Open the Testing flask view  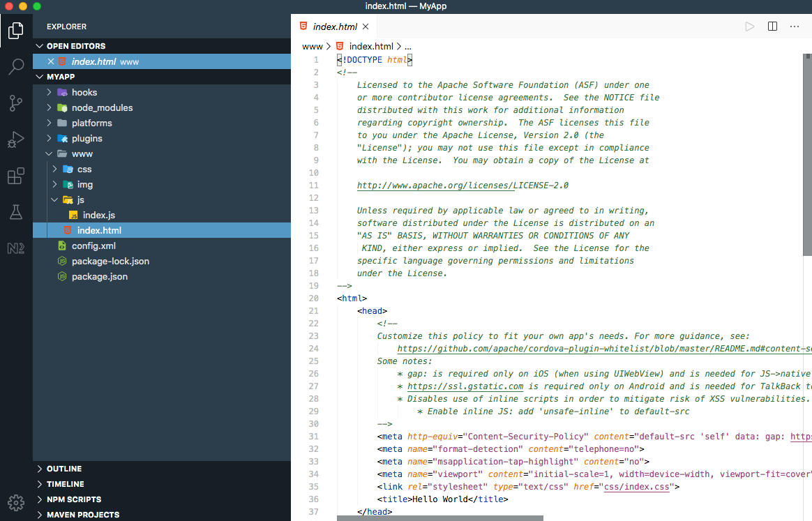tap(15, 212)
